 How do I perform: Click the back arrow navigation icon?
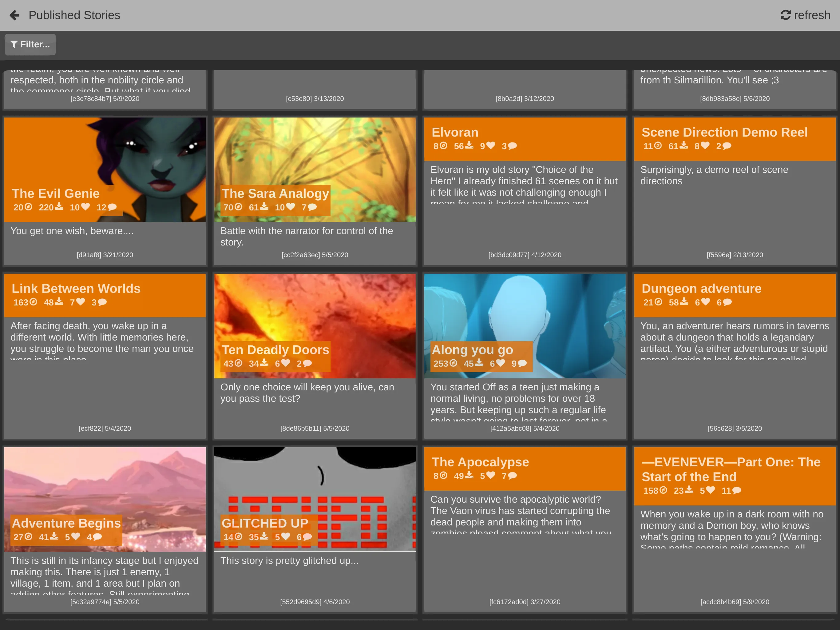14,15
